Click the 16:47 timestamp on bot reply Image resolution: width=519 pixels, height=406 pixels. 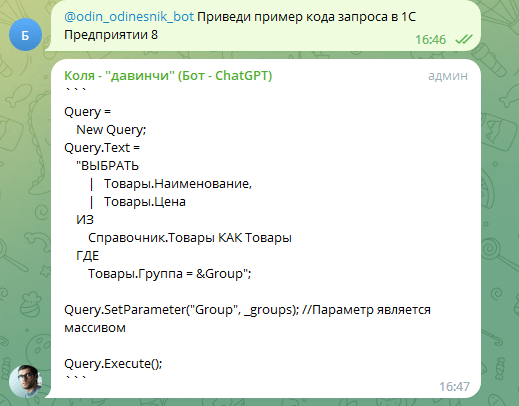click(454, 387)
